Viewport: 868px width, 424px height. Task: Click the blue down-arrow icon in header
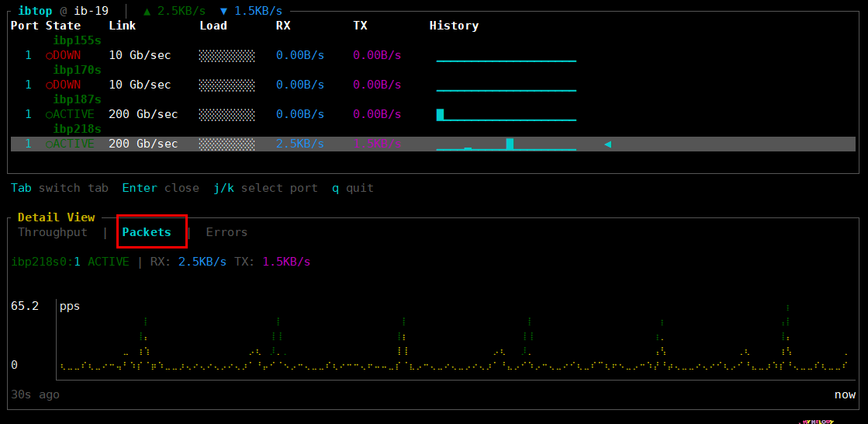[223, 11]
